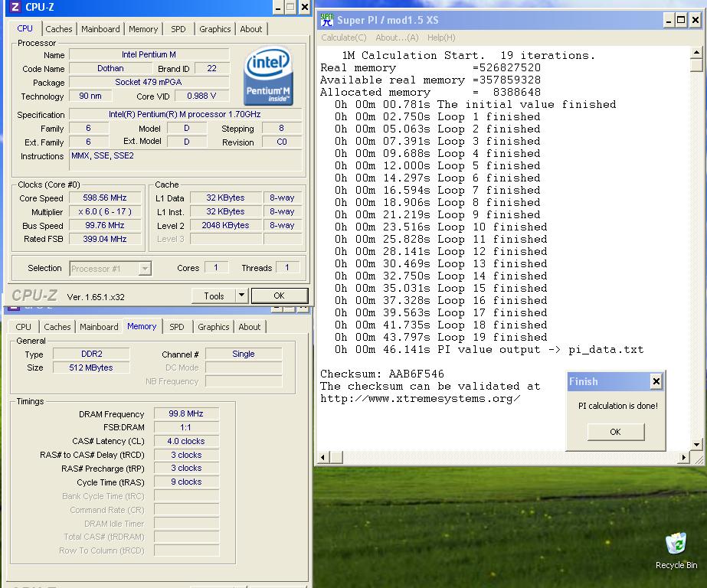Image resolution: width=707 pixels, height=588 pixels.
Task: Click the CAS# Latency value 4.0 clocks
Action: point(186,441)
